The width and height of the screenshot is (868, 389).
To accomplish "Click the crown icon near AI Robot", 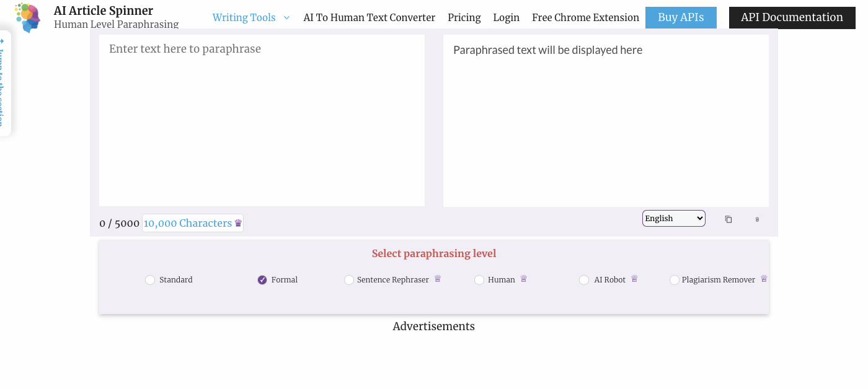I will click(634, 279).
